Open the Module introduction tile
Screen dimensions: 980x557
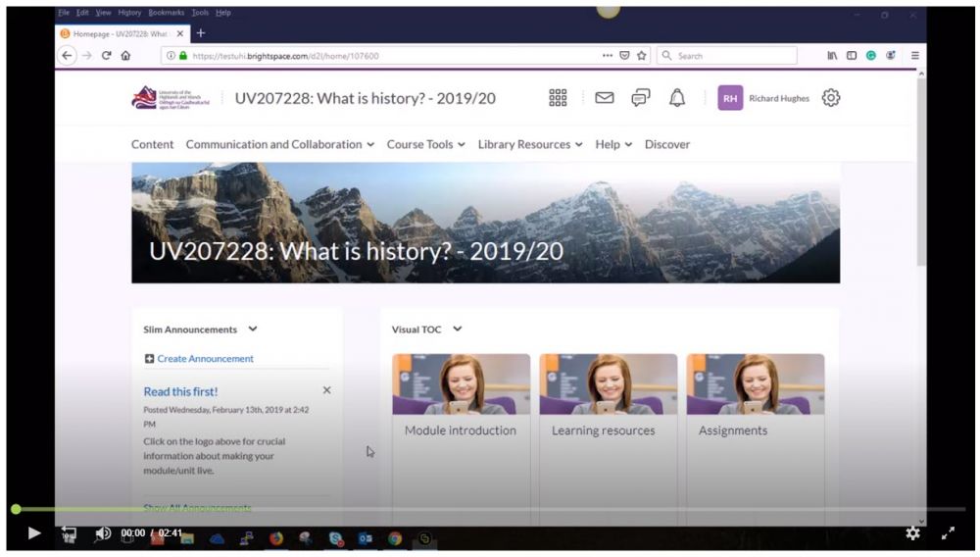(x=462, y=439)
